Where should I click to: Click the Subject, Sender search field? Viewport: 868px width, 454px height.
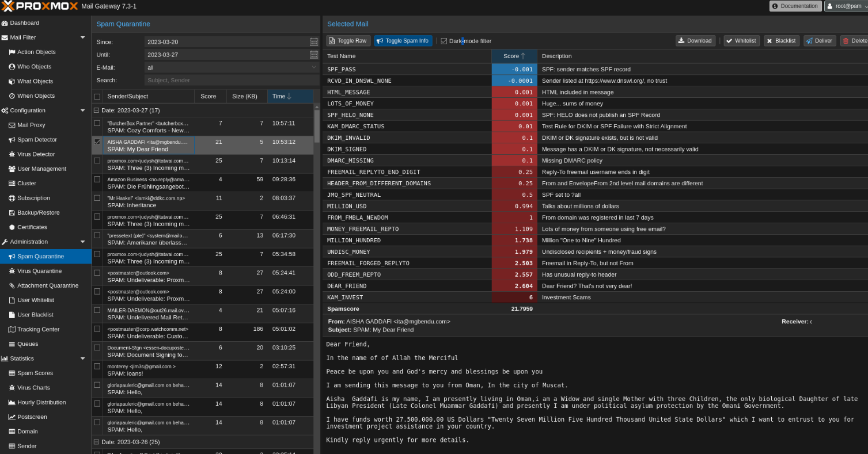tap(232, 81)
